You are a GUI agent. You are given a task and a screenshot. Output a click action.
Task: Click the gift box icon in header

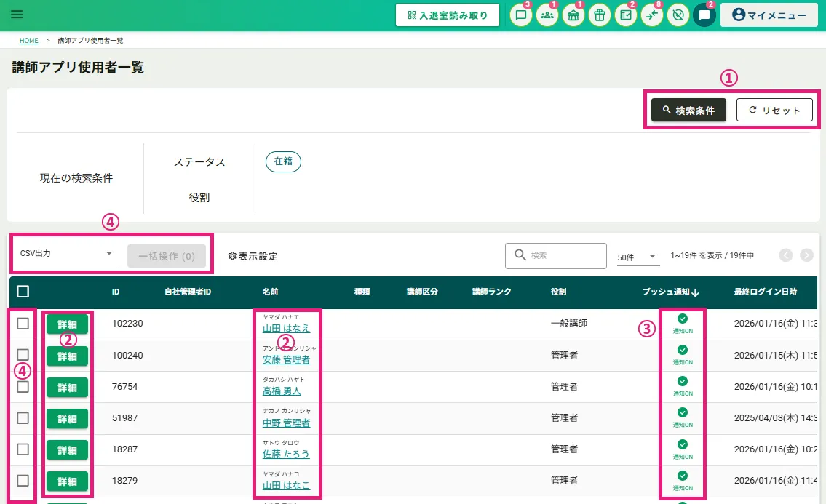pos(600,15)
